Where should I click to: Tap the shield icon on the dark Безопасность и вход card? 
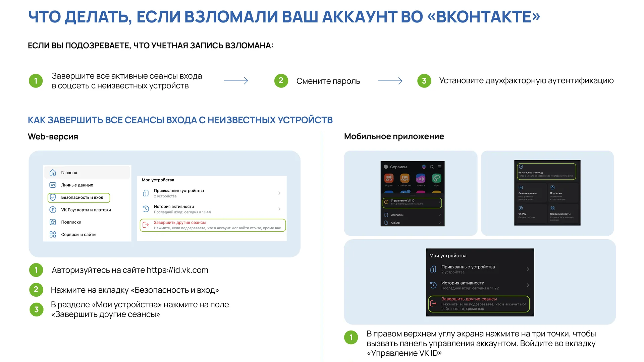point(521,167)
